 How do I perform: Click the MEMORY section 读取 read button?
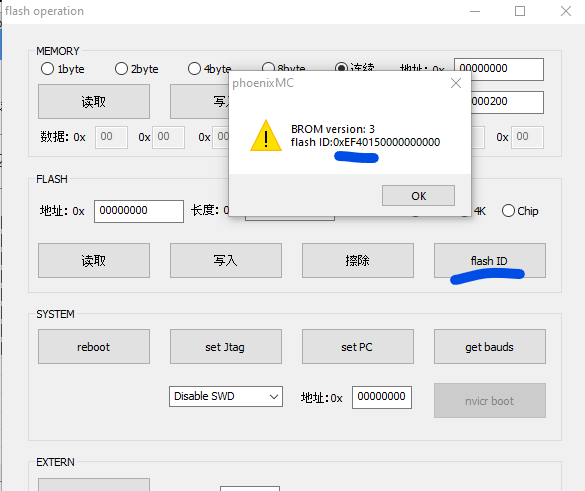[94, 101]
